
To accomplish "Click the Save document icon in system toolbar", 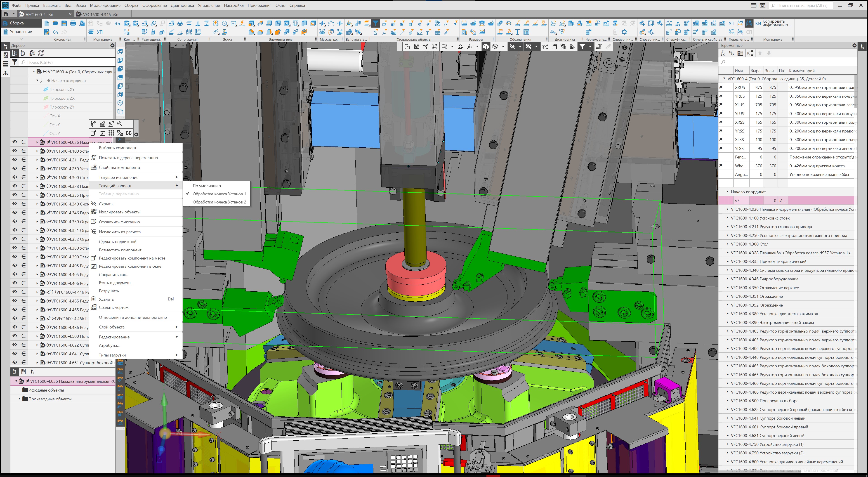I will click(64, 23).
